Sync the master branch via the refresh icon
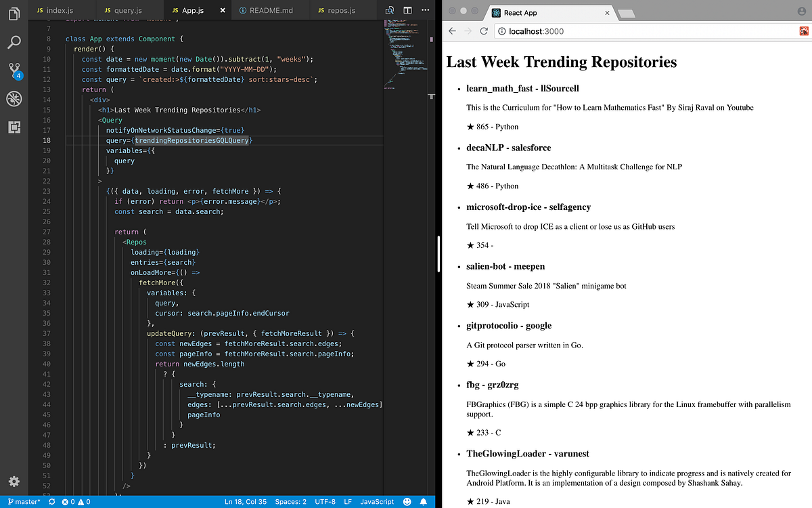Image resolution: width=812 pixels, height=508 pixels. coord(51,501)
